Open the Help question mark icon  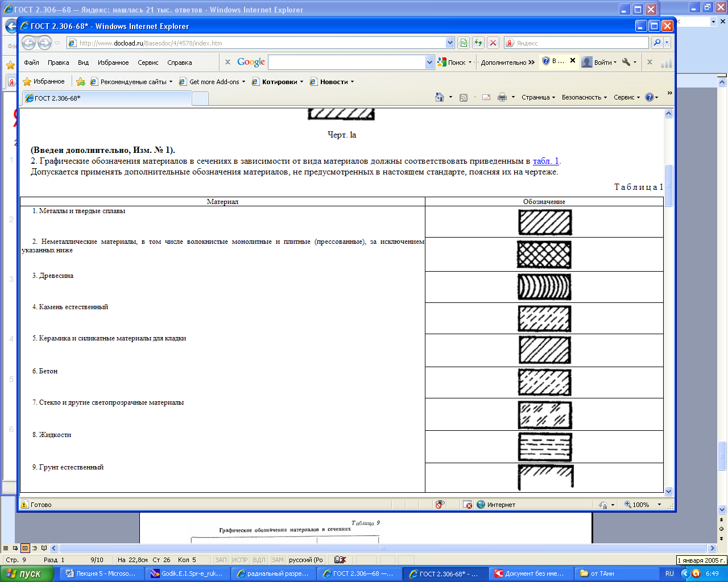tap(650, 97)
